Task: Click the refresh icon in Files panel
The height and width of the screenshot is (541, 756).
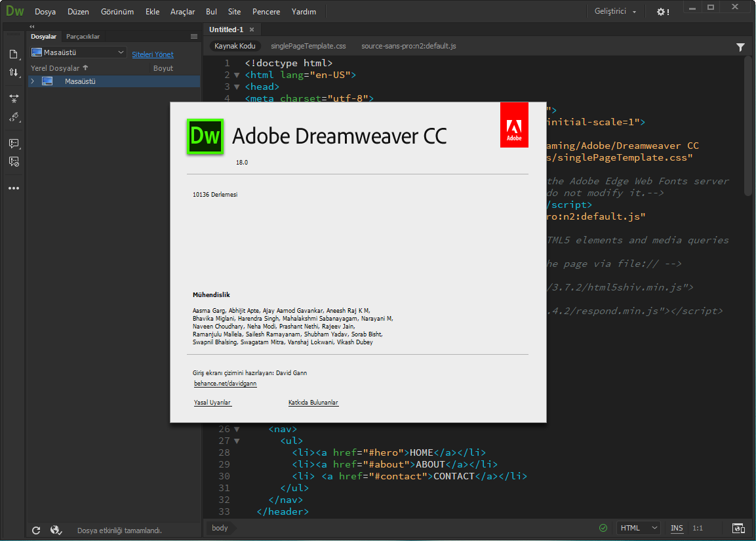Action: click(x=37, y=531)
